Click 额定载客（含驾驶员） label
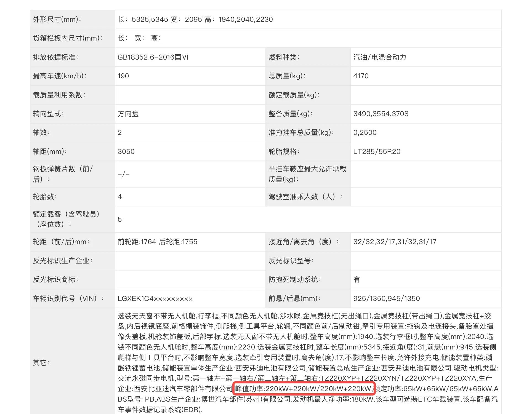Viewport: 532px width, 414px height. 66,219
